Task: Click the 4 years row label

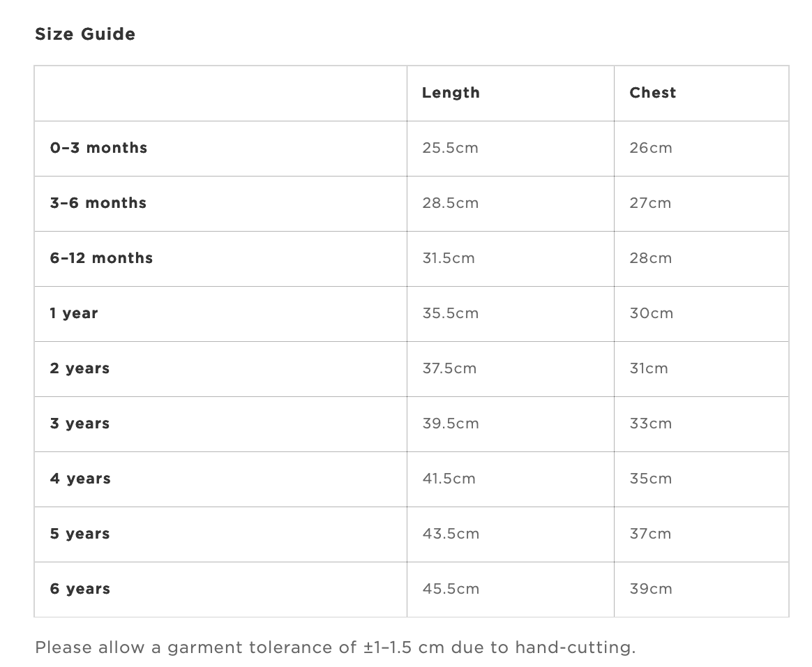Action: (80, 479)
